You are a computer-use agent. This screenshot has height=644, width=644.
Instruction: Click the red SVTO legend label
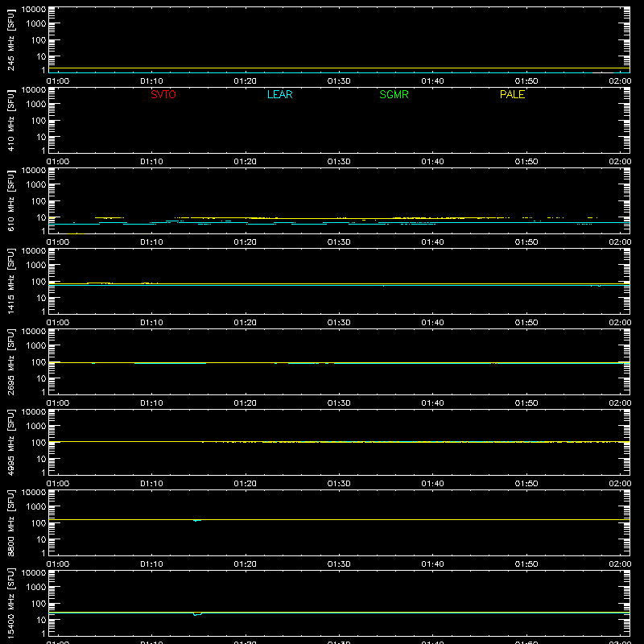click(163, 94)
